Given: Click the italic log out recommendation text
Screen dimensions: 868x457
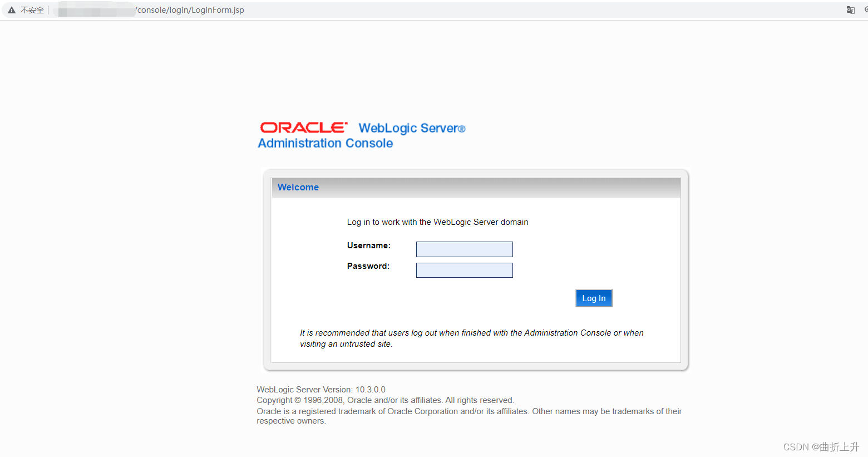Looking at the screenshot, I should pyautogui.click(x=472, y=338).
